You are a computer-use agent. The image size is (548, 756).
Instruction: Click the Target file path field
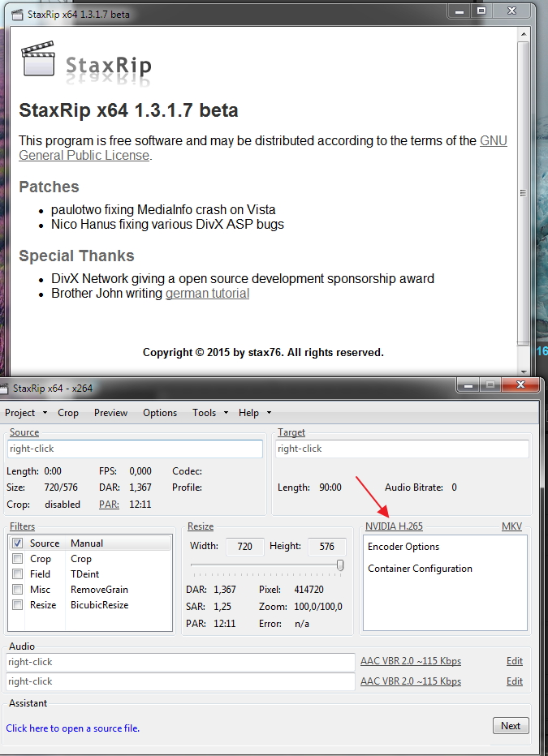click(403, 449)
